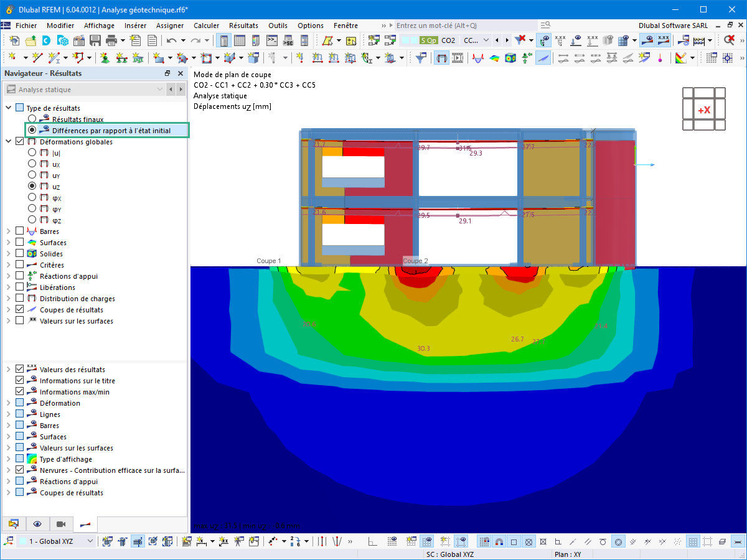
Task: Click the new node star icon
Action: tap(13, 58)
